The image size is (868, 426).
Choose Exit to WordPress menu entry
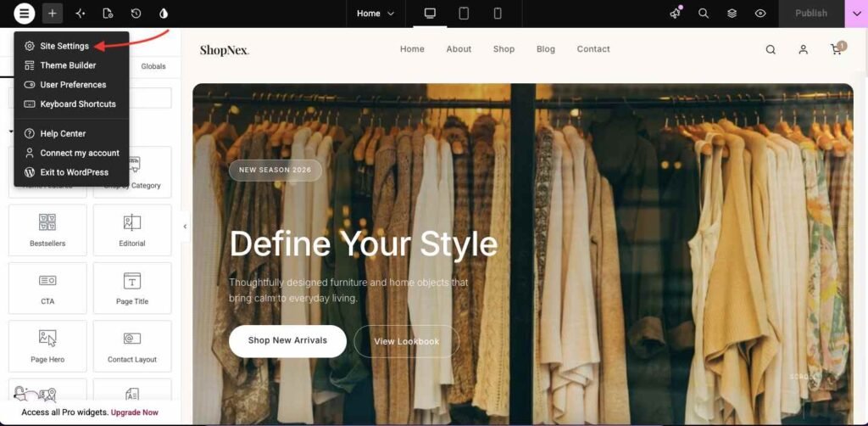71,172
